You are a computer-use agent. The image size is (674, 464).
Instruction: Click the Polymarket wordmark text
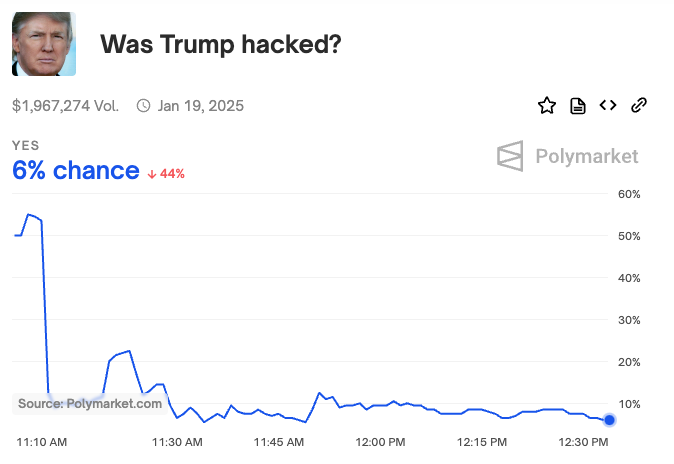[587, 156]
